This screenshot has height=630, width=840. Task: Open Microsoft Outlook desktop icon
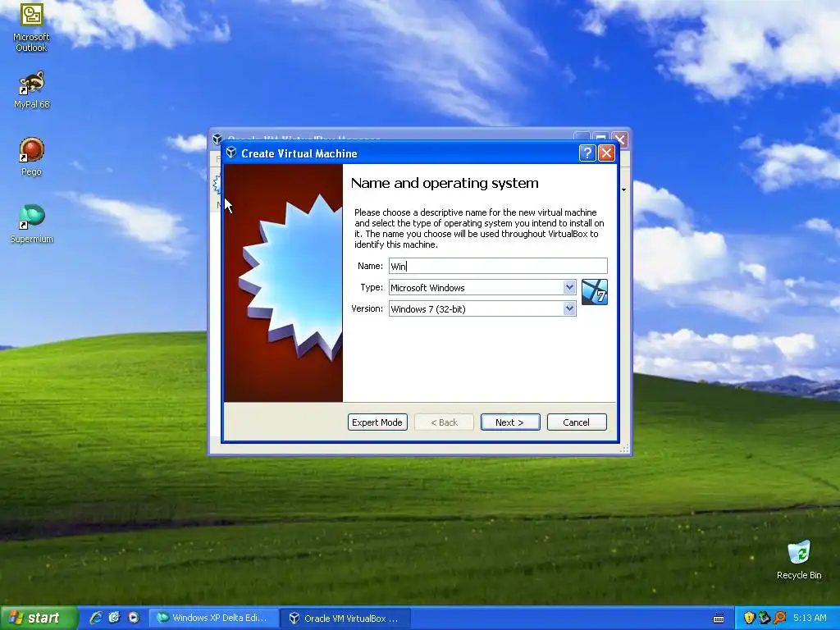(31, 27)
